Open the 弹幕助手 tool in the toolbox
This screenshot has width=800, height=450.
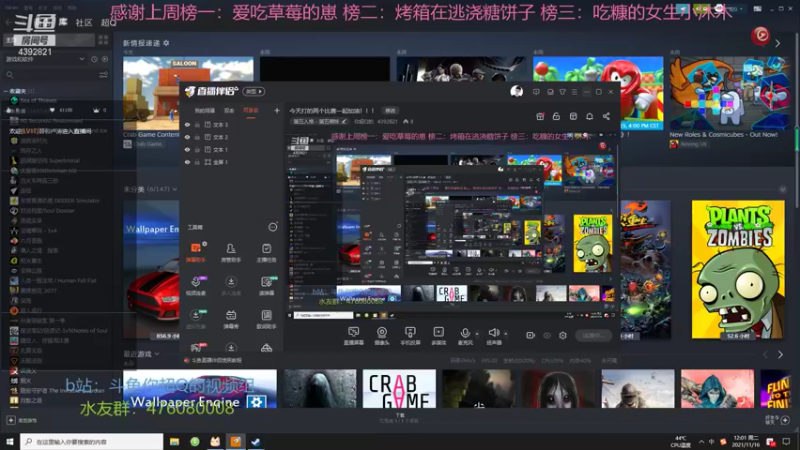[x=195, y=252]
